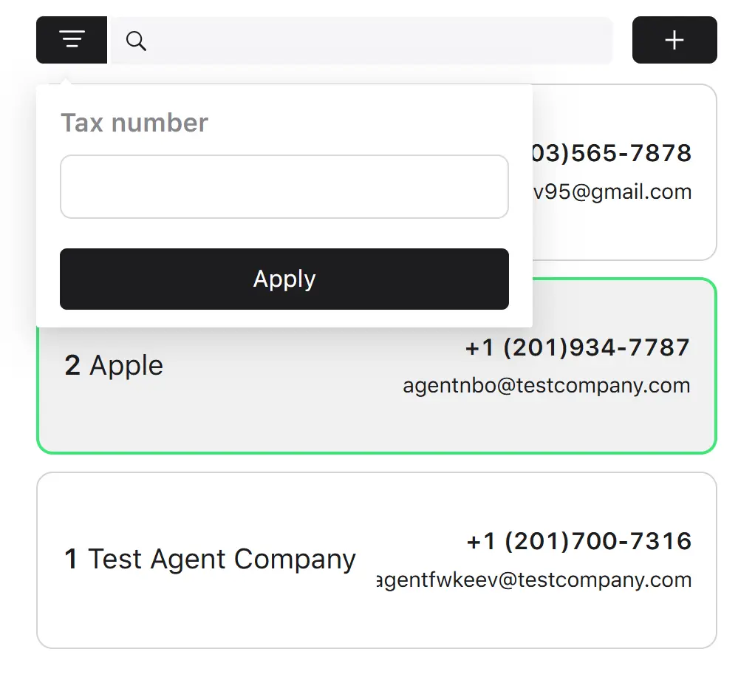Click the phone number ending 565-7878
This screenshot has width=755, height=700.
[612, 153]
